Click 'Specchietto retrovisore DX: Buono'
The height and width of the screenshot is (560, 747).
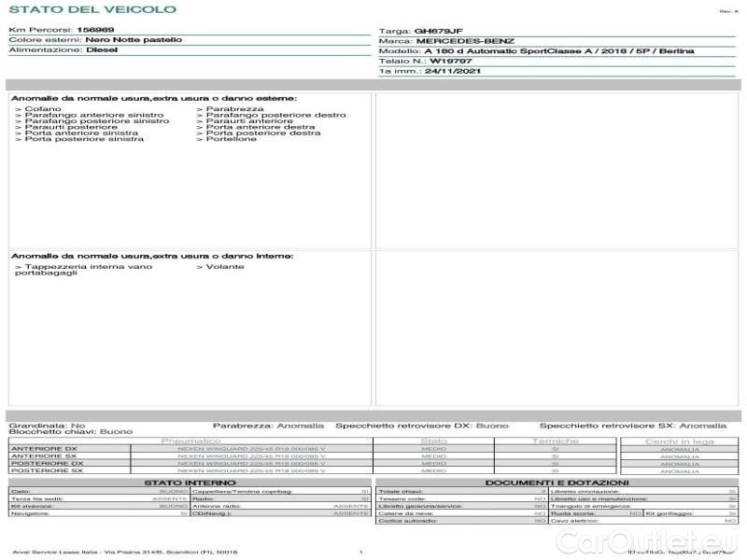point(422,426)
